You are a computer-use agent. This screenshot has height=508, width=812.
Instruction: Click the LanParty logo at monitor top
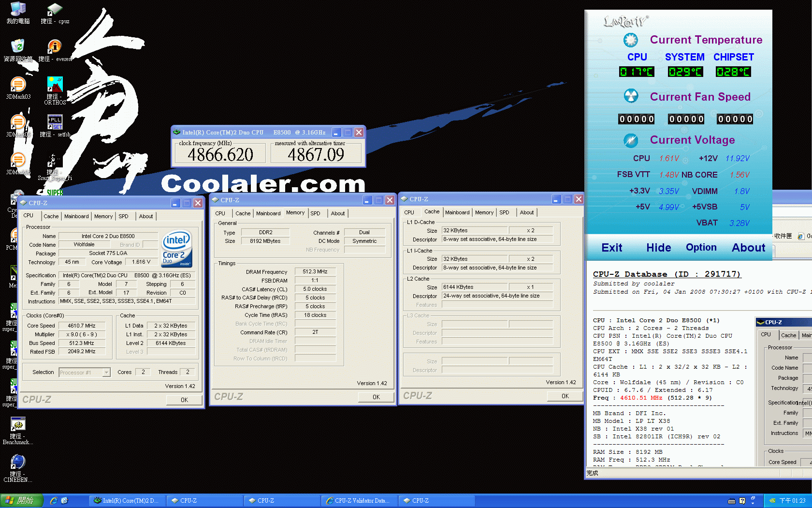(626, 21)
